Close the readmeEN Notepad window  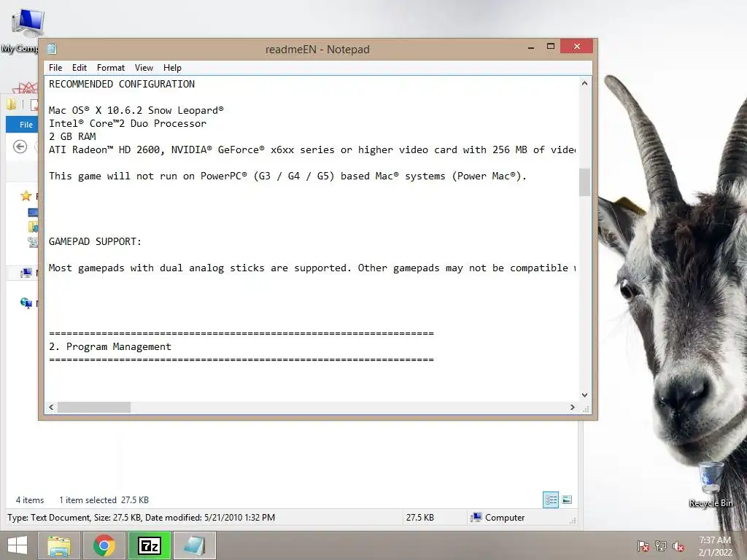point(576,46)
